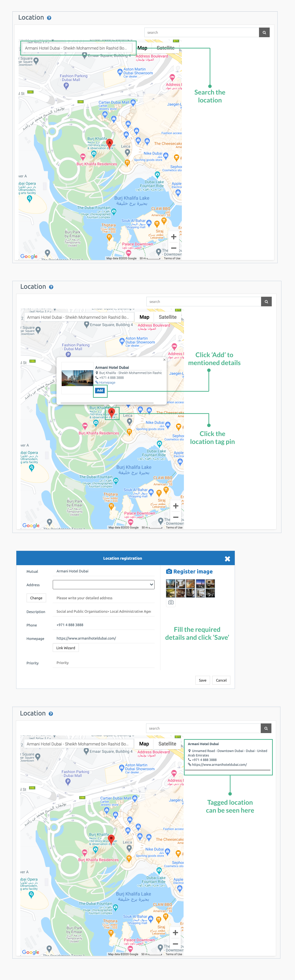
Task: Click the Google logo on the topmost map
Action: 29,256
